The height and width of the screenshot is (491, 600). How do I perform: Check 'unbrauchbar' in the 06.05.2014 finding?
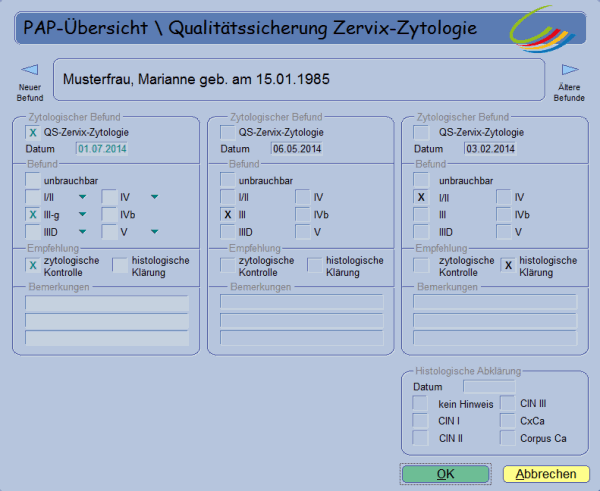[x=228, y=180]
